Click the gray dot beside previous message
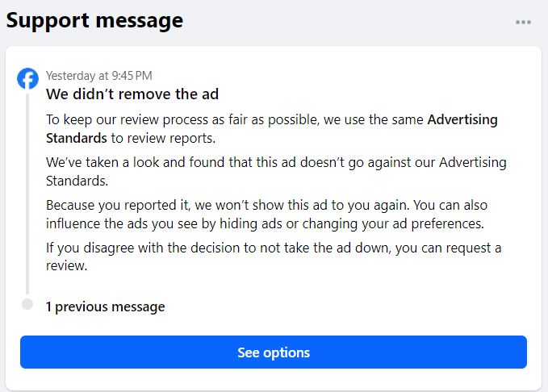Viewport: 548px width, 392px height. click(x=28, y=305)
